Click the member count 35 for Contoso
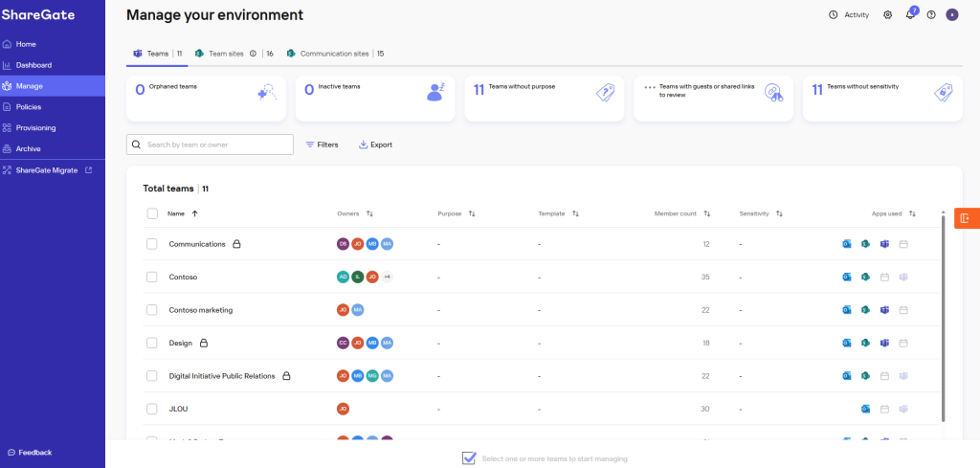980x468 pixels. (x=705, y=277)
